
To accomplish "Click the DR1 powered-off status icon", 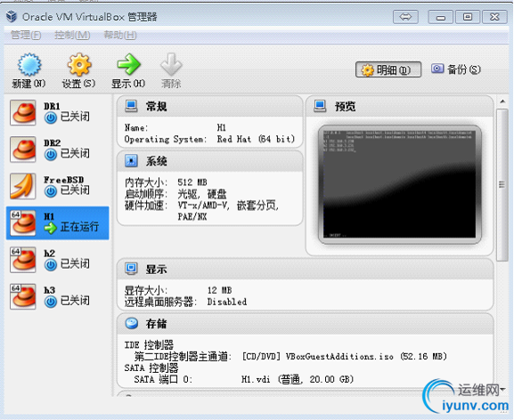I will (x=51, y=117).
